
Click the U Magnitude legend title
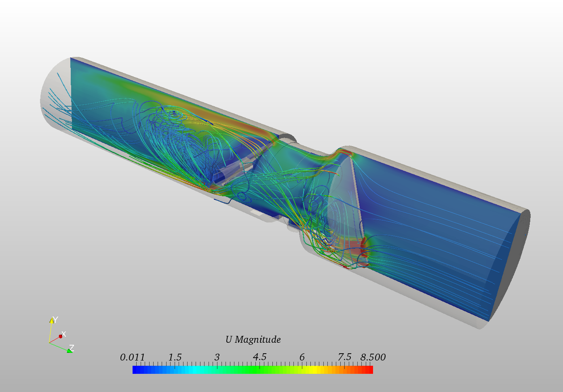[x=253, y=340]
